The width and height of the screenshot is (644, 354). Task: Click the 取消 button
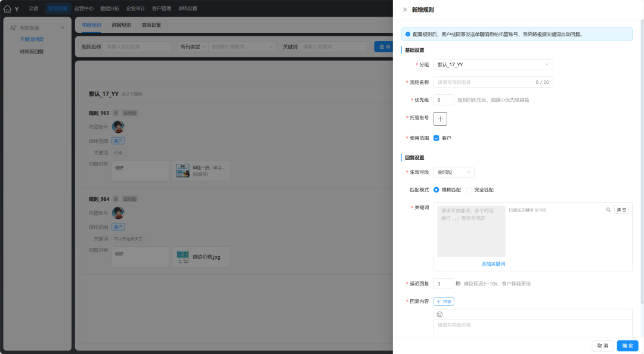(x=602, y=346)
